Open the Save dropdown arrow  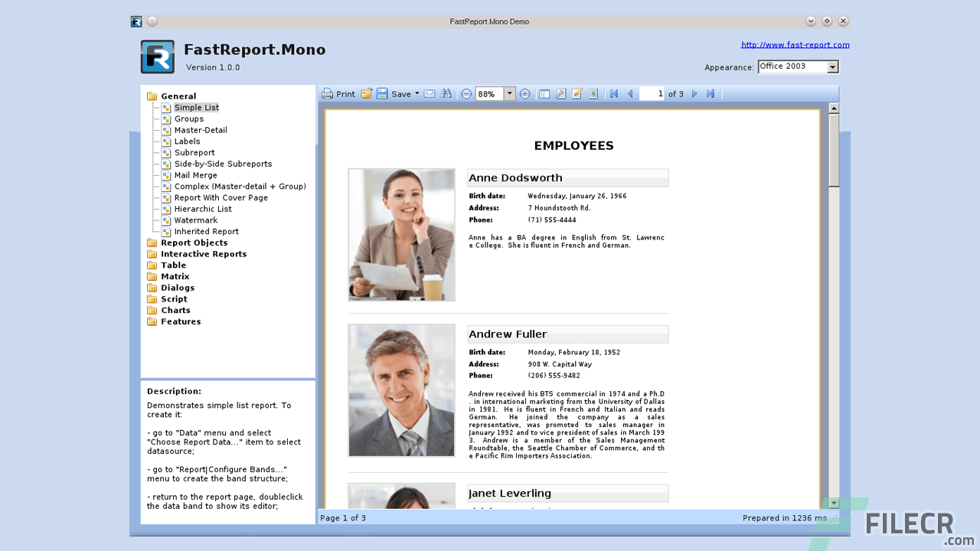click(x=417, y=94)
